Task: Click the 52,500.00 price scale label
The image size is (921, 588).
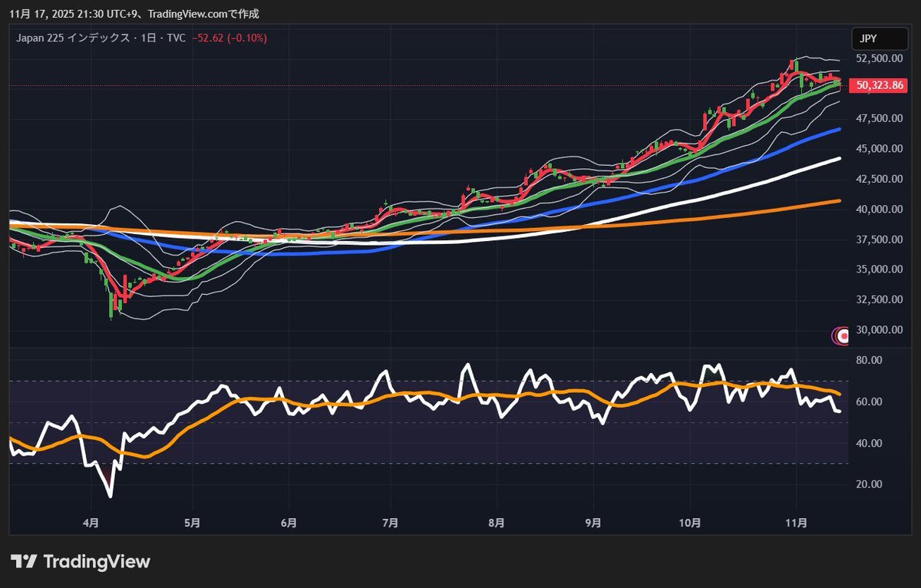Action: tap(877, 58)
